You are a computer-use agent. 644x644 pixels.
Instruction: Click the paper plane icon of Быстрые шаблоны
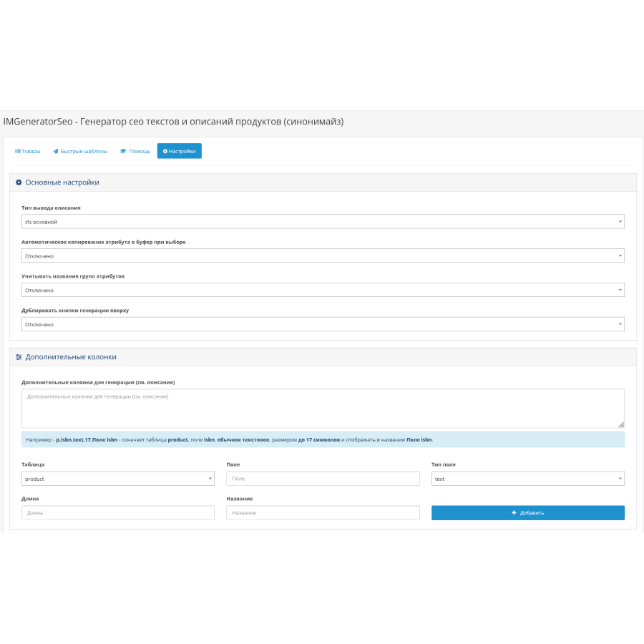(x=55, y=151)
